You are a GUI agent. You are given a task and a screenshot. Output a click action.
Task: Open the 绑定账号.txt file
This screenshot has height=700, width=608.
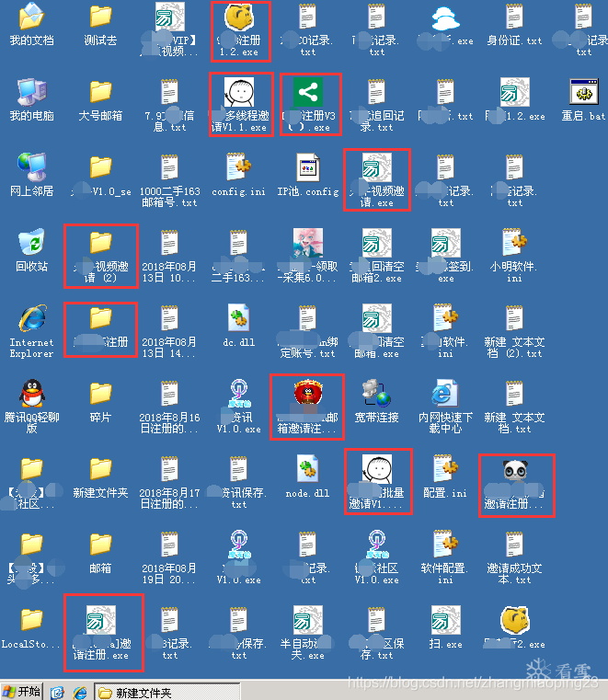pos(307,332)
